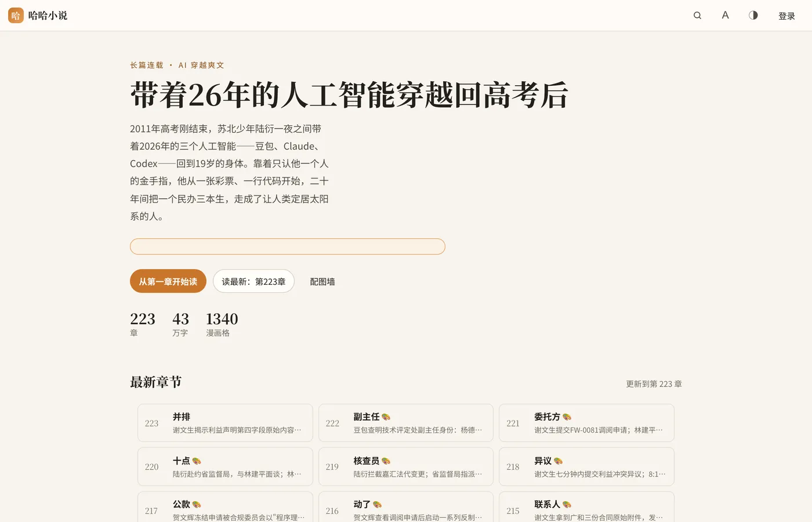This screenshot has height=522, width=812.
Task: Open chapter 223 并排 card
Action: 225,423
